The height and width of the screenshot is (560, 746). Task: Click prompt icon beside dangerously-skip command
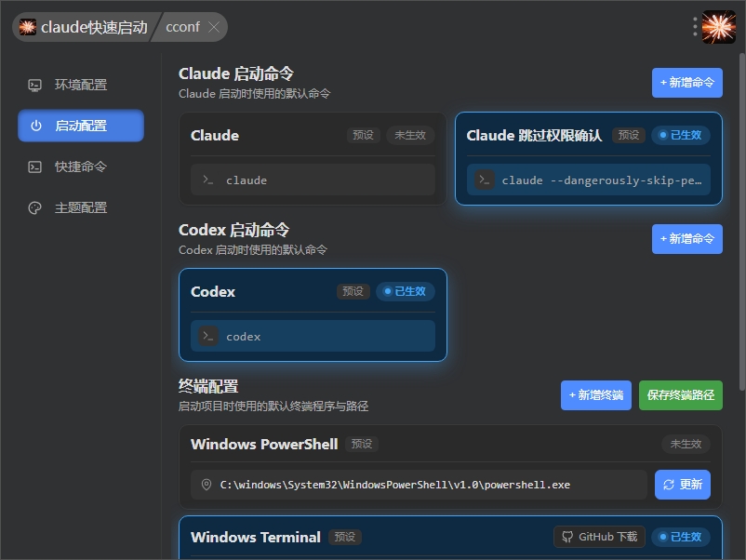(x=485, y=180)
